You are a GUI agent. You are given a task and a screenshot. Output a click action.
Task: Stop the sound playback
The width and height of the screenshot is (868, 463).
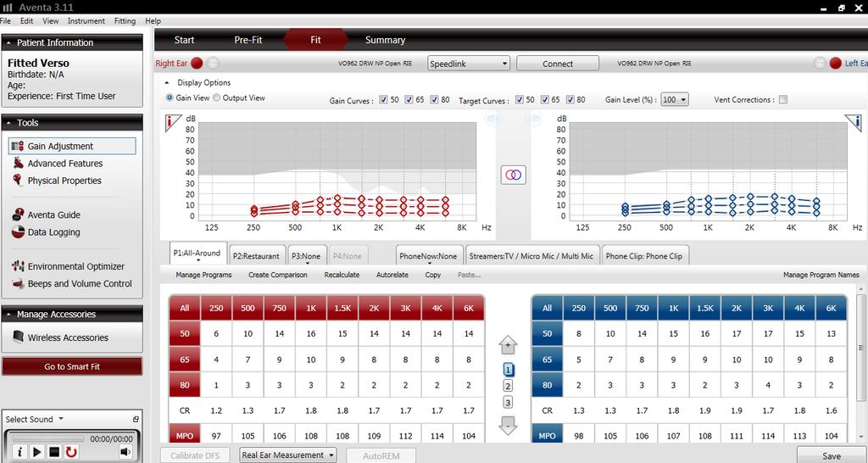click(54, 452)
